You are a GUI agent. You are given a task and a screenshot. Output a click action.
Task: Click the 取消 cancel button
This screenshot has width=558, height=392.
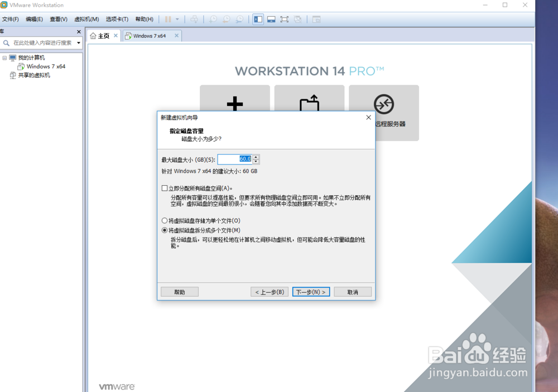353,292
